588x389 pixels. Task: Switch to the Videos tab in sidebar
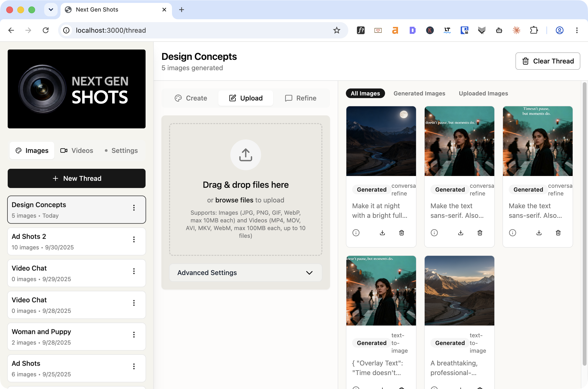(x=77, y=151)
